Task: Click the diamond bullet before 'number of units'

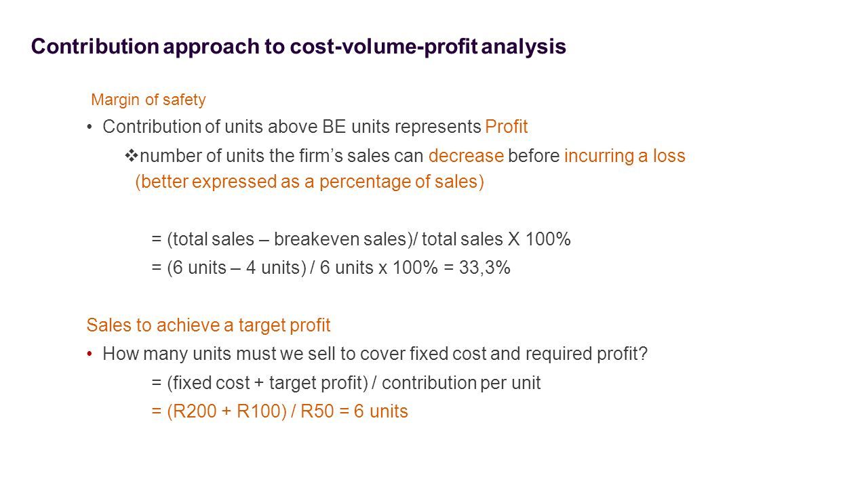Action: (x=132, y=156)
